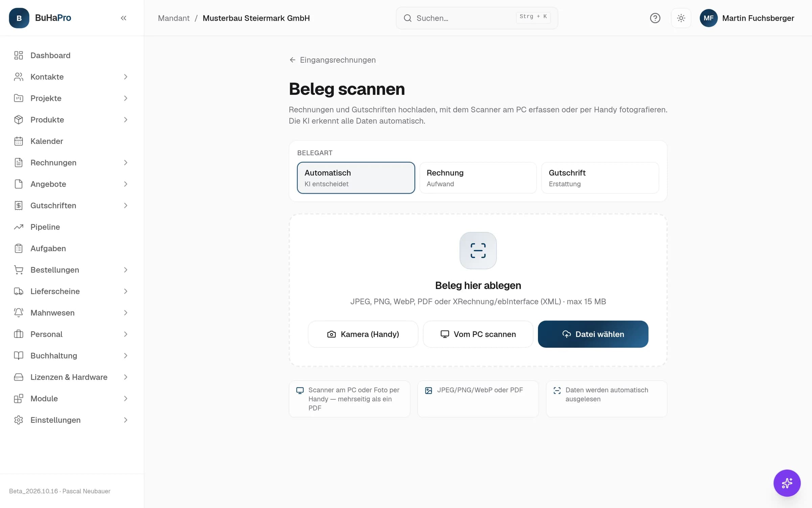Click the Einstellungen gear icon
Viewport: 812px width, 508px height.
[x=19, y=420]
